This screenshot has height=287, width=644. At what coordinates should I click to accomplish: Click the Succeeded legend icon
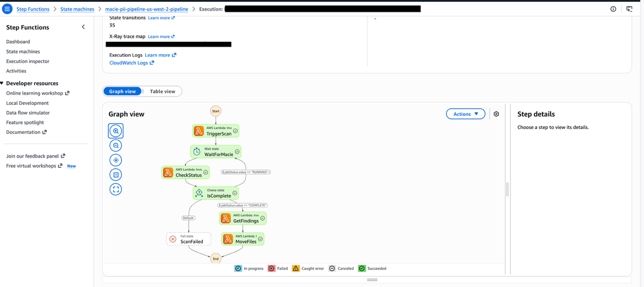(x=362, y=268)
